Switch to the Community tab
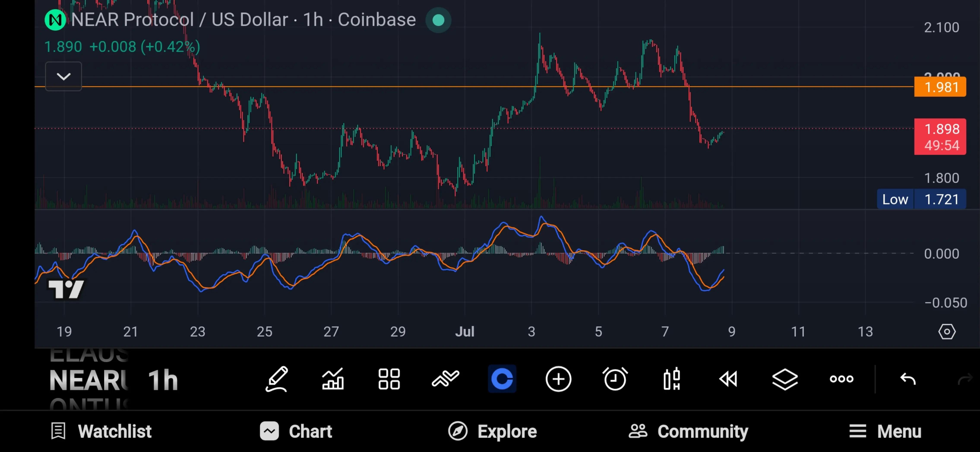Screen dimensions: 980x452 point(688,431)
